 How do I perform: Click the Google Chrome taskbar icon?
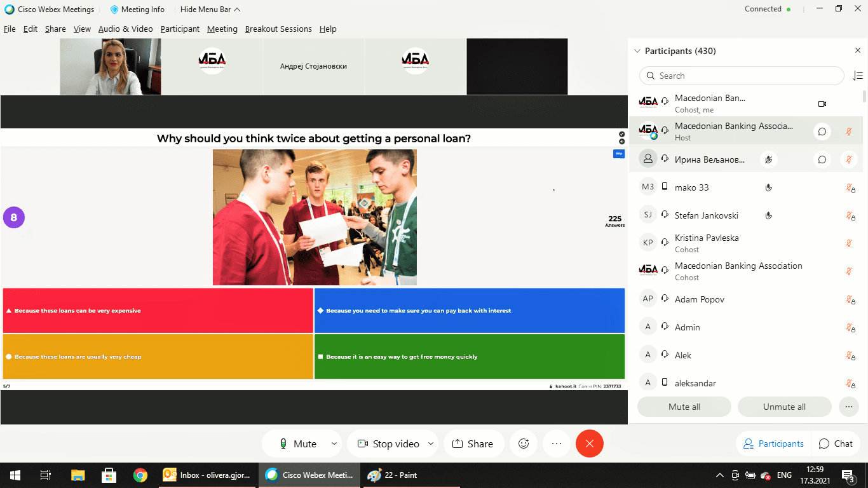tap(140, 475)
